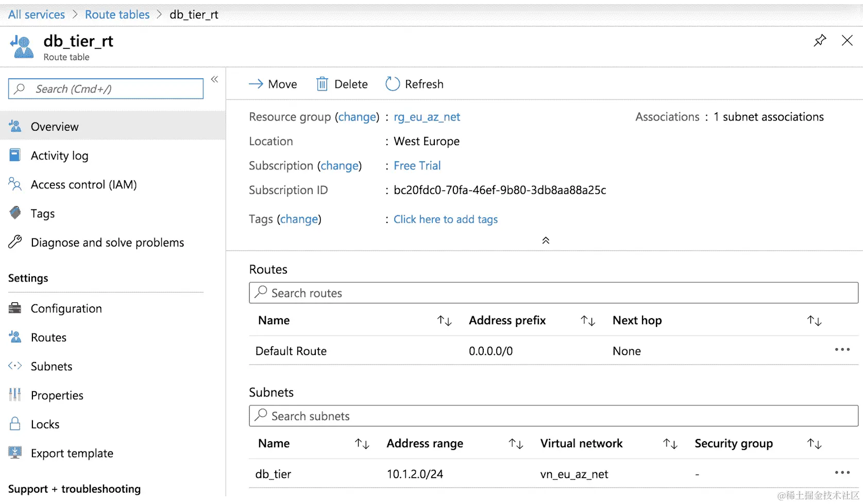The image size is (863, 504).
Task: Change the resource group link
Action: click(357, 117)
